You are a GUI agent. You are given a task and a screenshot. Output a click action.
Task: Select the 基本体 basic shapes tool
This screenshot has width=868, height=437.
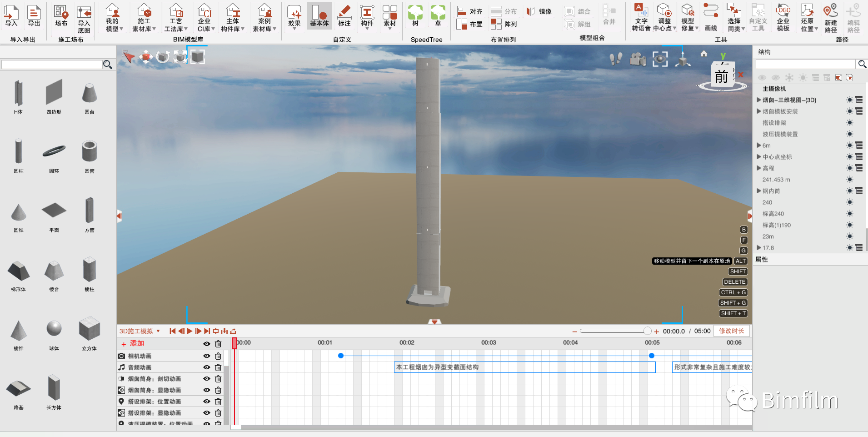319,16
